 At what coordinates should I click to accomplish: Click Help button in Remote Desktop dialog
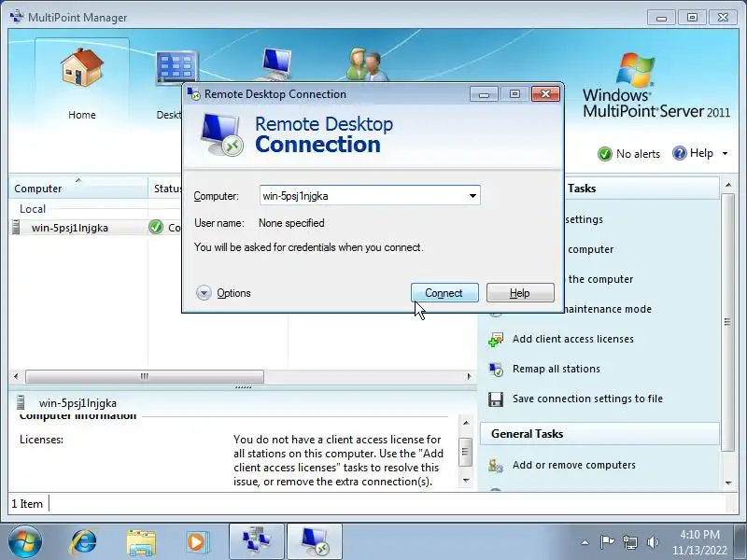520,293
